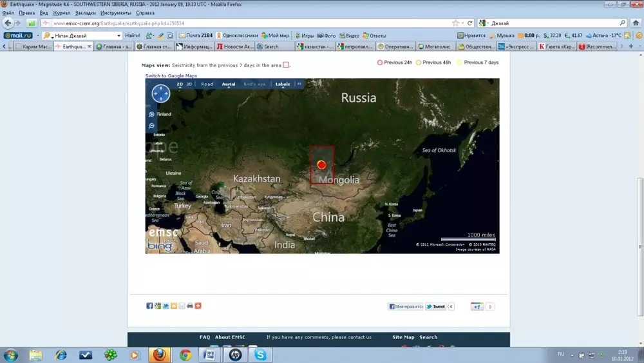Click the map pan compass control
Image resolution: width=644 pixels, height=363 pixels.
pos(160,94)
